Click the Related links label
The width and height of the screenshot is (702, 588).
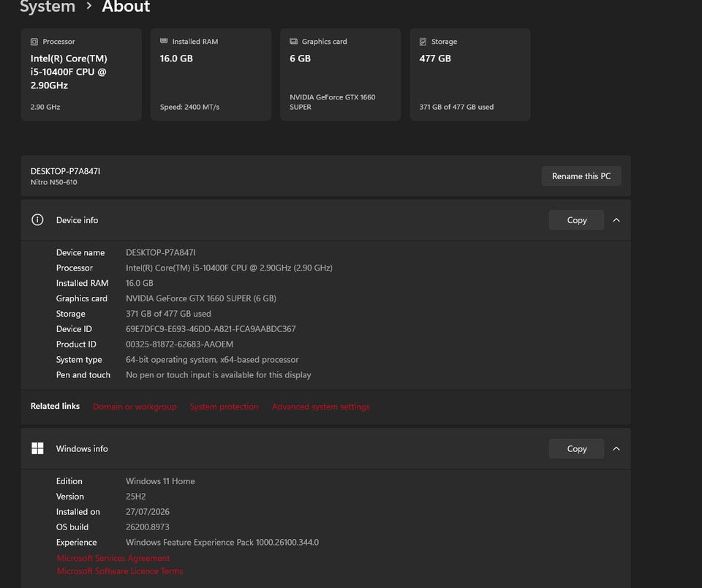pyautogui.click(x=55, y=406)
